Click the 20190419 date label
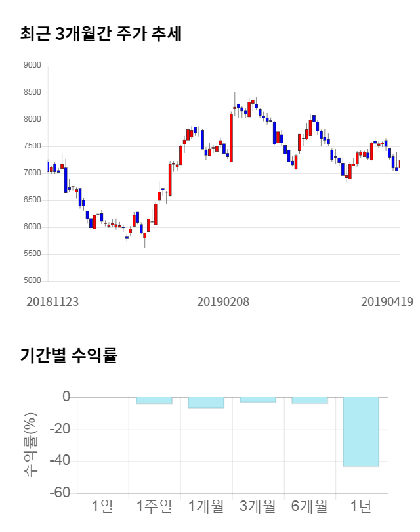 (x=387, y=301)
